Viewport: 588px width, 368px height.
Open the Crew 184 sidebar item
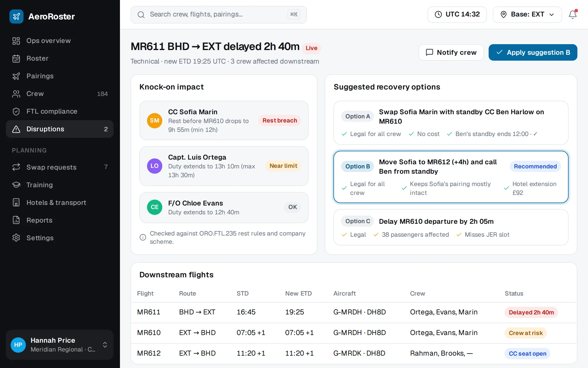[60, 94]
